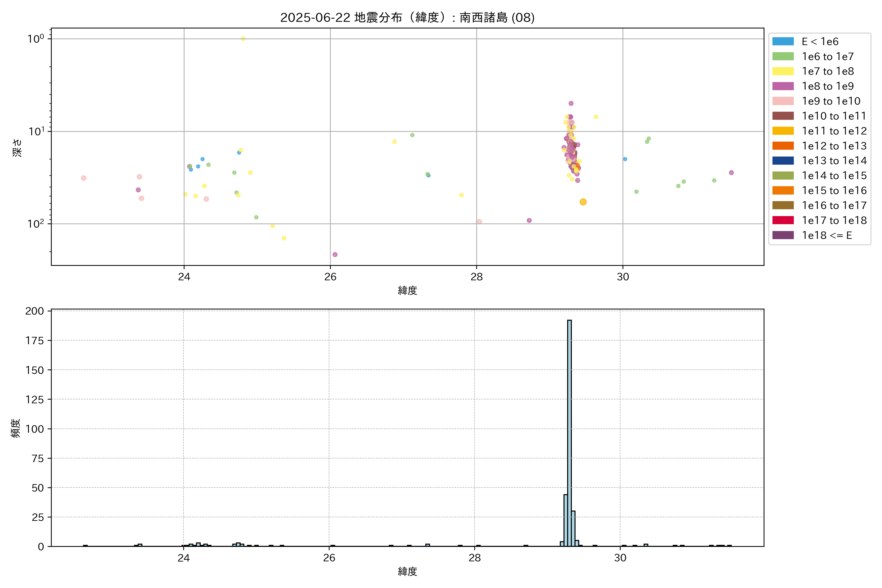The image size is (882, 588).
Task: Click the '200' tick label on histogram
Action: point(35,311)
